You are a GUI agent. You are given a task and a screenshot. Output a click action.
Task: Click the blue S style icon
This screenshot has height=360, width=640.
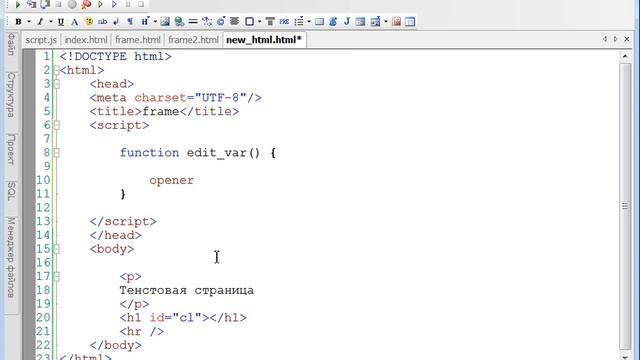[333, 22]
